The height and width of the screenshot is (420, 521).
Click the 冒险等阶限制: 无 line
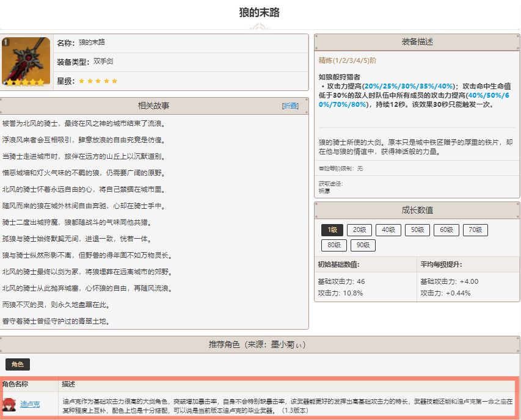pyautogui.click(x=341, y=168)
